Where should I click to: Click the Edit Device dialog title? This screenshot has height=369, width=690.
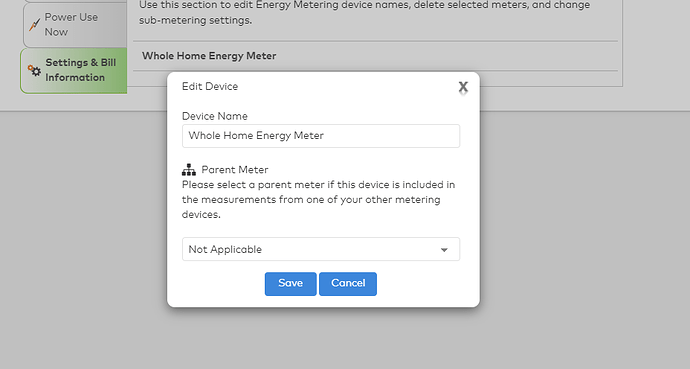(210, 86)
